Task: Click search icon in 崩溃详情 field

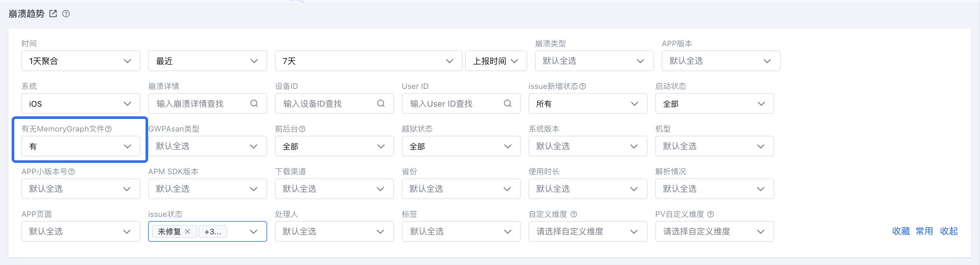Action: pyautogui.click(x=254, y=103)
